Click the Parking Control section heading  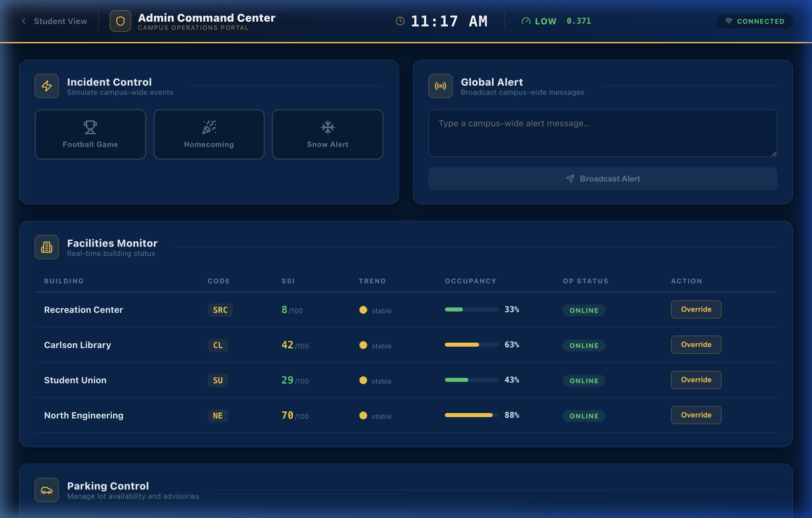point(108,486)
